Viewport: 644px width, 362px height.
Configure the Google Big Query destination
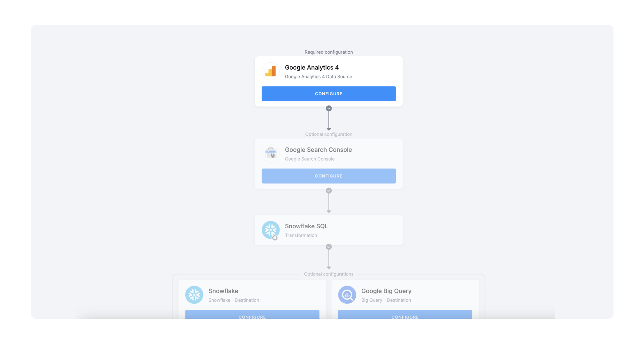[405, 317]
